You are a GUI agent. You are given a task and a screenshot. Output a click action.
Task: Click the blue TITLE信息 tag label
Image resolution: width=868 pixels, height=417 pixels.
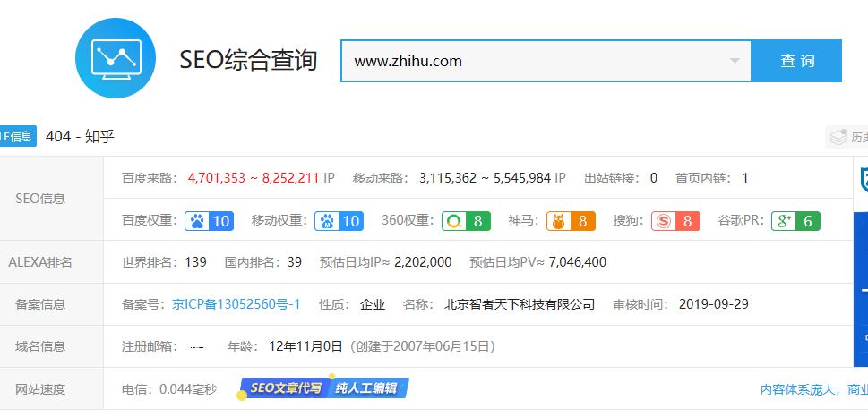click(x=18, y=136)
